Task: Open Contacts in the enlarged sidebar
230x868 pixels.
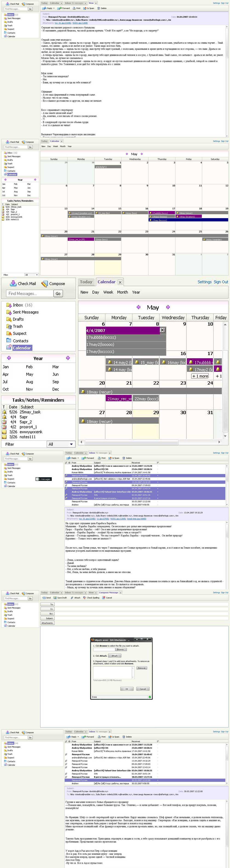Action: [x=17, y=341]
